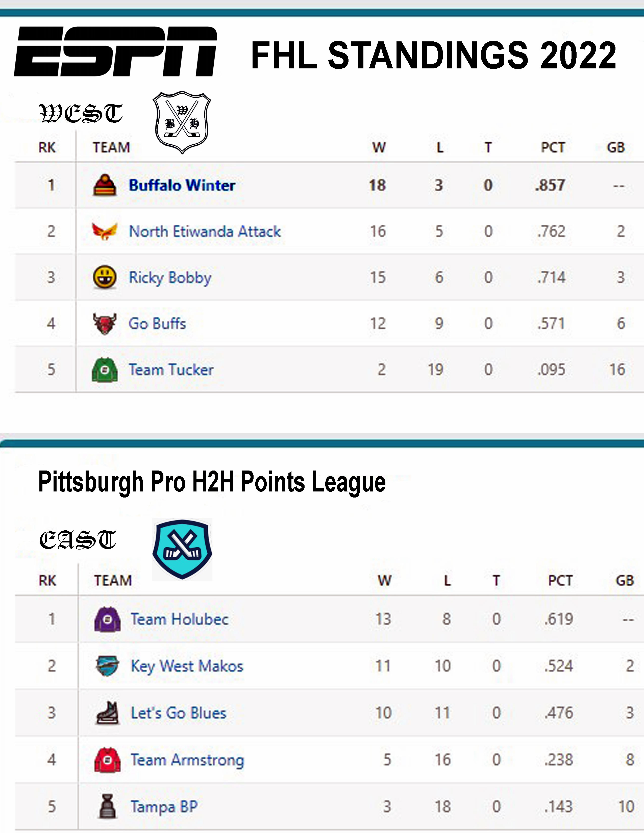Click the green Team Tucker jersey icon

pos(105,370)
